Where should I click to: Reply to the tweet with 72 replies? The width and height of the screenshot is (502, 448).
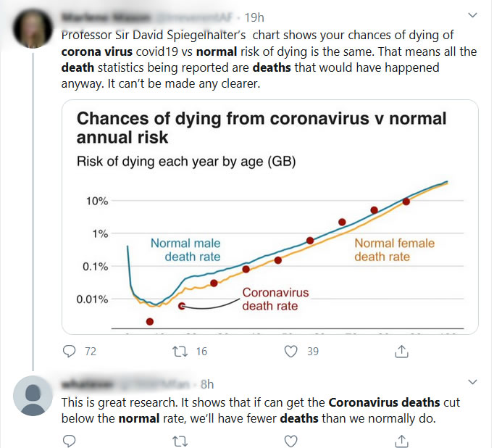click(x=70, y=352)
